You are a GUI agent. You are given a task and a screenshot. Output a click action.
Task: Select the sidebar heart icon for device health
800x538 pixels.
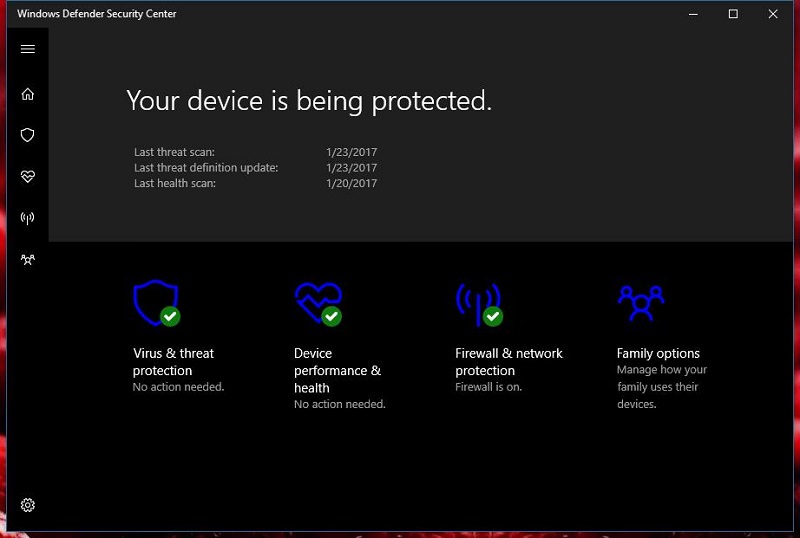coord(27,177)
